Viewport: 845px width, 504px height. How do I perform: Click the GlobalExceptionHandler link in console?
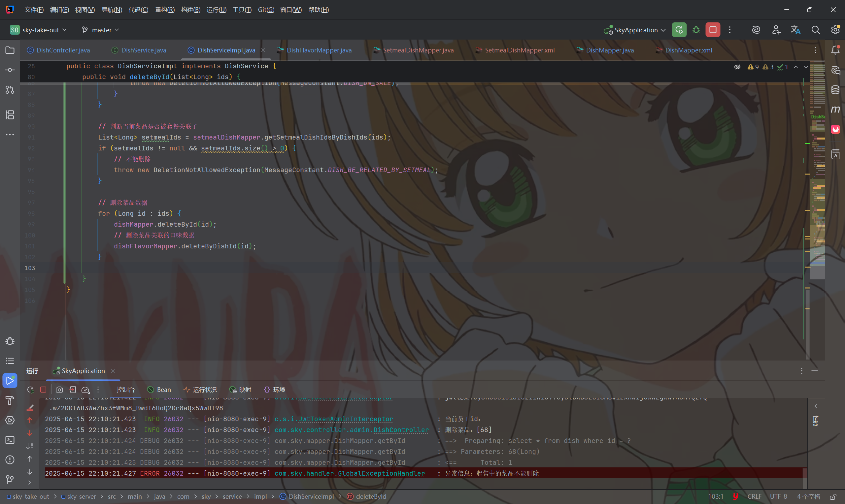click(x=381, y=473)
